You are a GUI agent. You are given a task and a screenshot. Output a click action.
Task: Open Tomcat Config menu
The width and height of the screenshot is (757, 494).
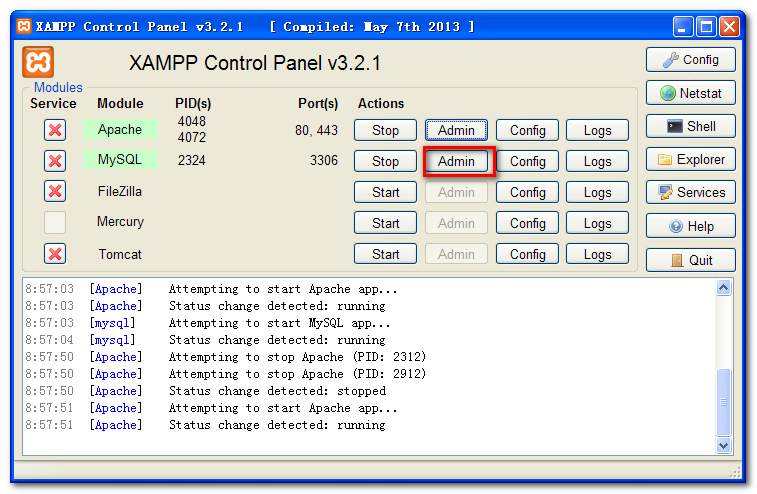tap(527, 254)
